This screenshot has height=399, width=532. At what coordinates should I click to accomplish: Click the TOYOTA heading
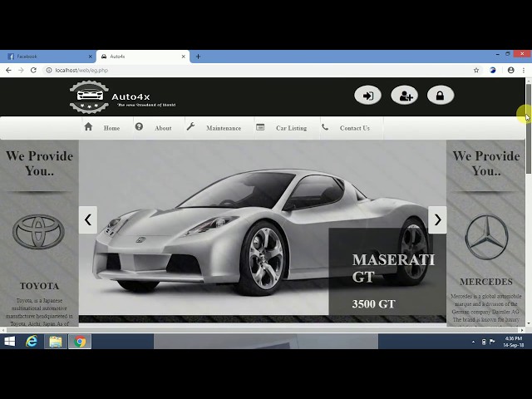click(x=39, y=286)
